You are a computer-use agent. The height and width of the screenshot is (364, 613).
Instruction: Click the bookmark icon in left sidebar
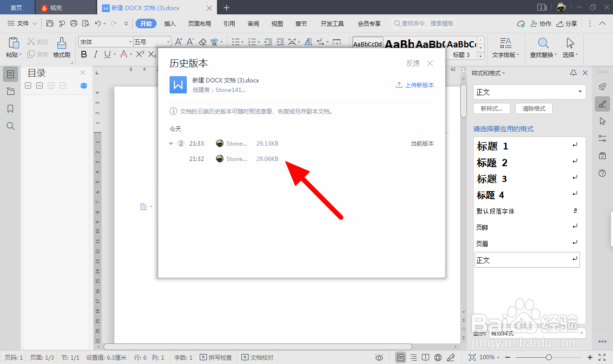tap(11, 109)
